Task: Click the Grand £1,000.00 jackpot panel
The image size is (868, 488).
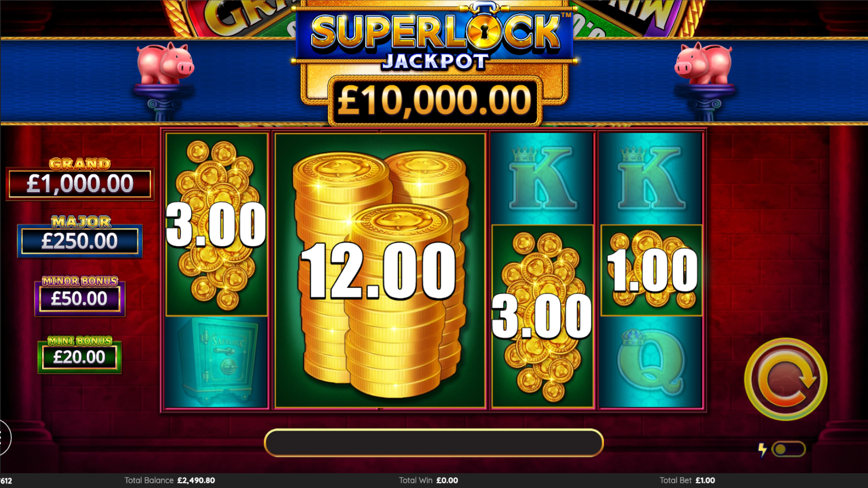Action: pos(80,179)
